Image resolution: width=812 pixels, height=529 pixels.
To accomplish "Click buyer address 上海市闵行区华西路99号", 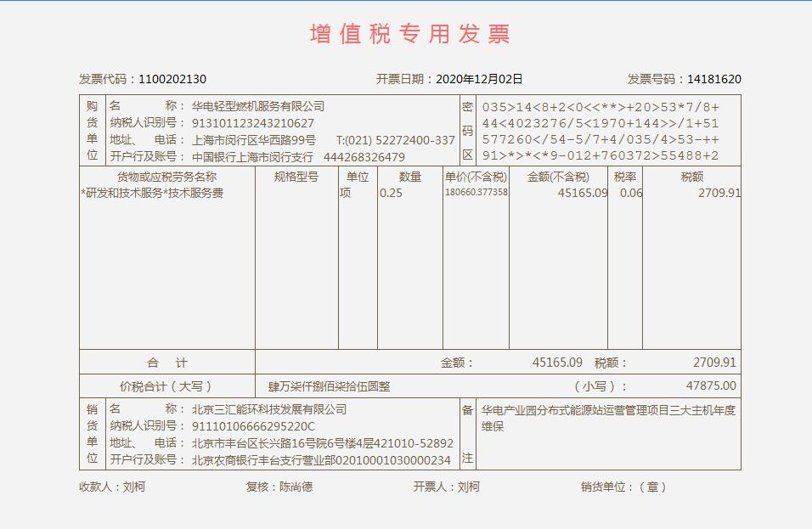I will (254, 140).
